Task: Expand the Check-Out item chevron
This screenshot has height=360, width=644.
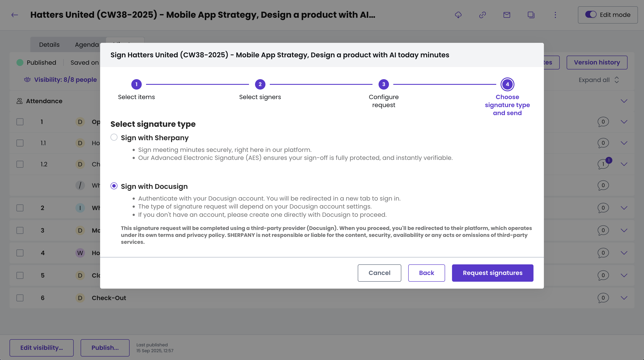Action: [624, 298]
